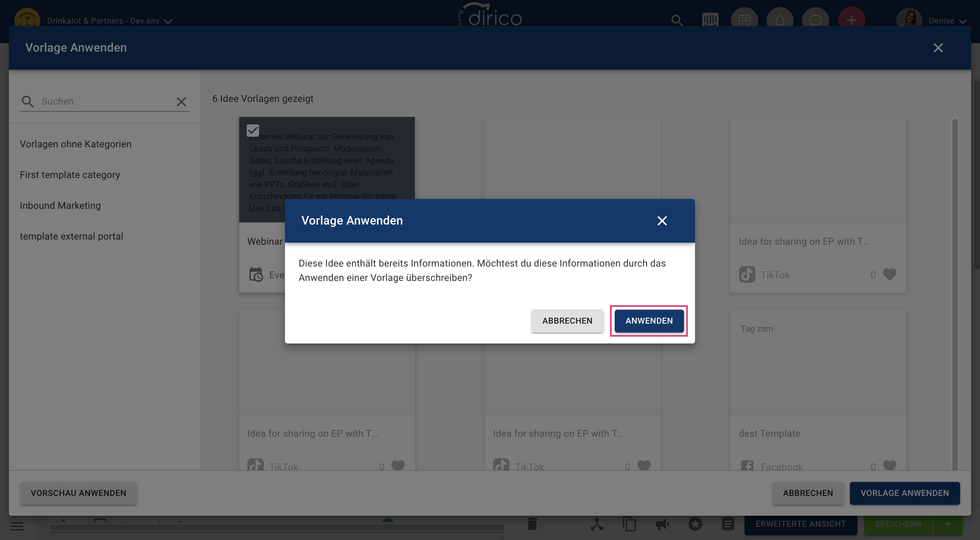The image size is (980, 540).
Task: Open the board view icon in top bar
Action: [x=710, y=20]
